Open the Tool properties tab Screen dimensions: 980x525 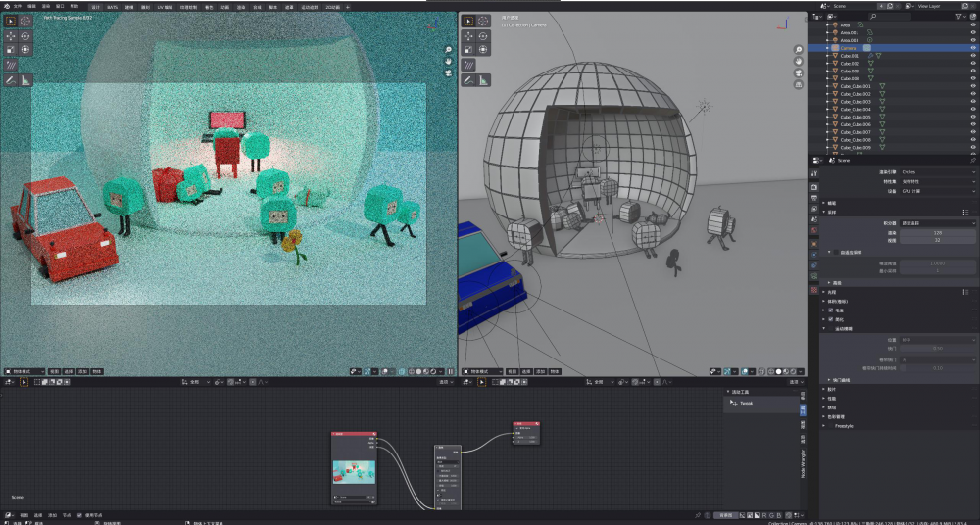pyautogui.click(x=813, y=173)
